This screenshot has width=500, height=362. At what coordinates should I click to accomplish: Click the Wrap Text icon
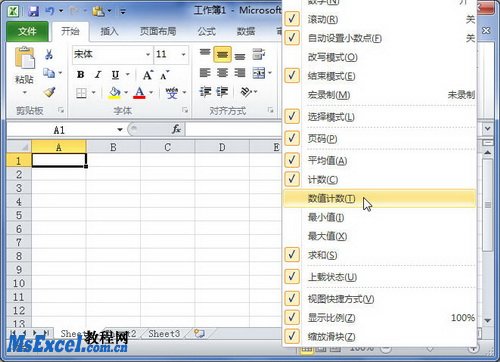259,54
